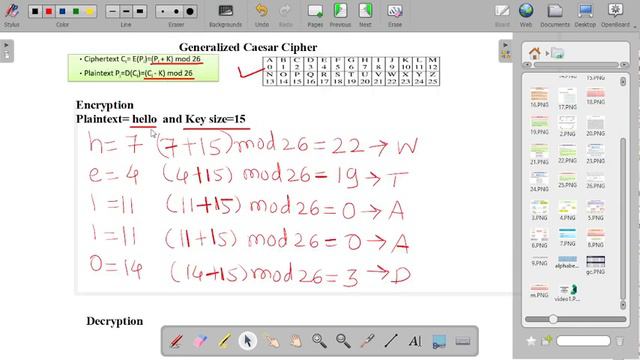Screen dimensions: 640x360
Task: Delete library item with trash icon
Action: click(619, 341)
